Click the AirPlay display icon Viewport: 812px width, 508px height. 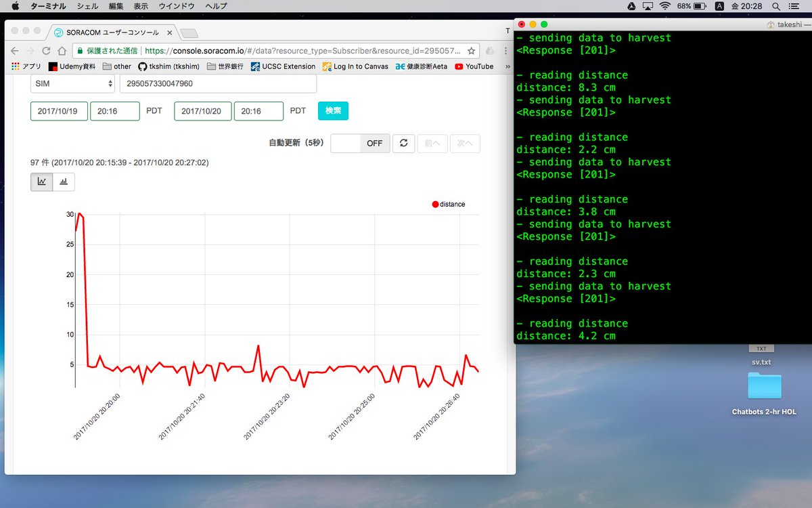coord(647,6)
